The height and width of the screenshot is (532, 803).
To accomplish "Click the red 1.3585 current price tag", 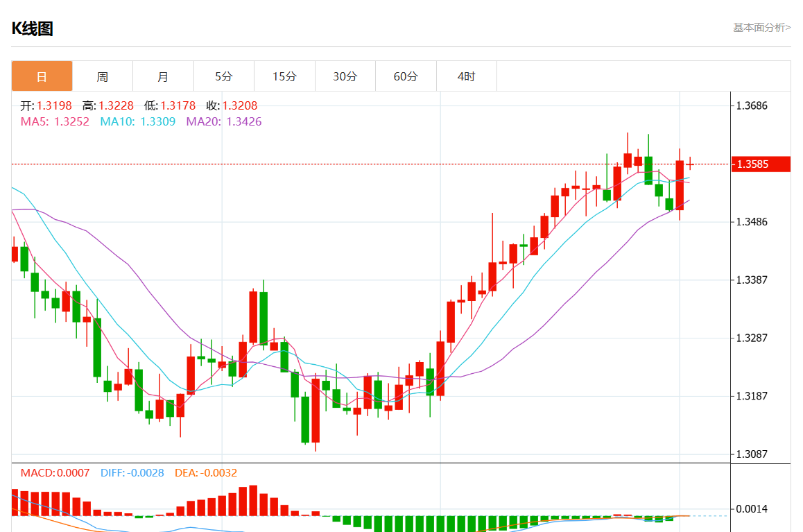I will (x=761, y=164).
